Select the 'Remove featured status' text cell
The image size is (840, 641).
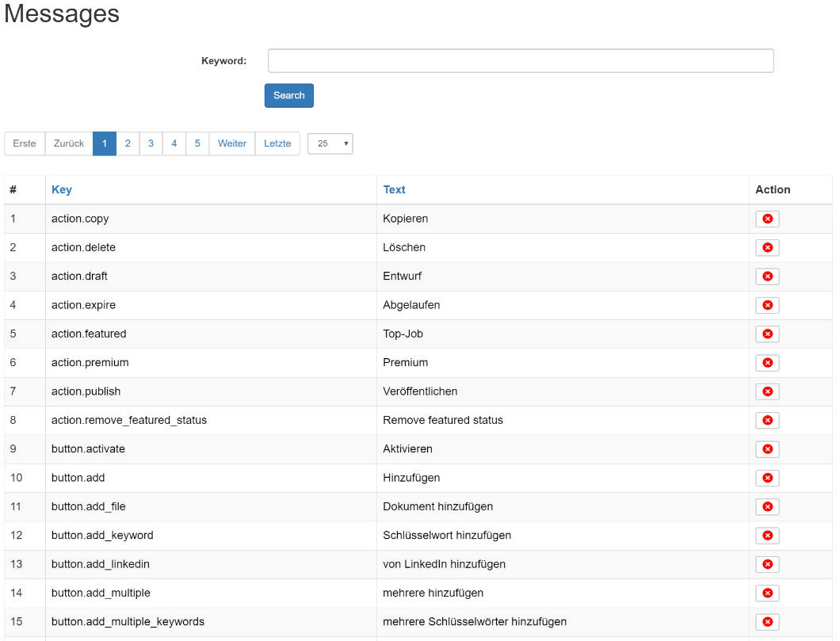[x=563, y=421]
